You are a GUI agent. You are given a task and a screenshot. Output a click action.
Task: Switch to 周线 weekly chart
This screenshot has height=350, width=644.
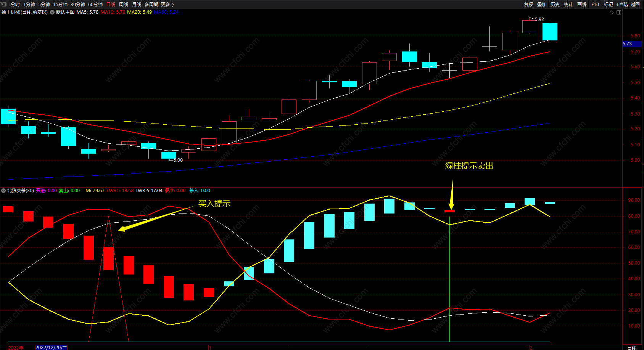124,5
